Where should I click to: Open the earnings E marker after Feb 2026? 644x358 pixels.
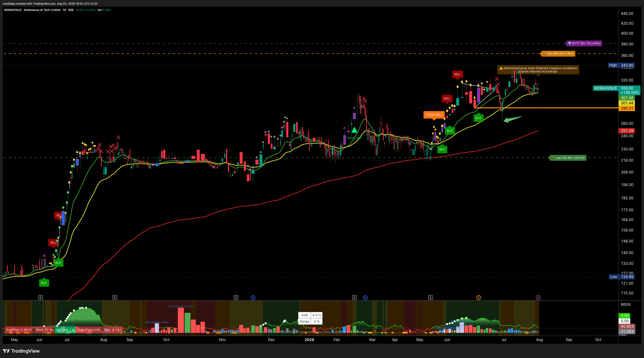(x=354, y=297)
